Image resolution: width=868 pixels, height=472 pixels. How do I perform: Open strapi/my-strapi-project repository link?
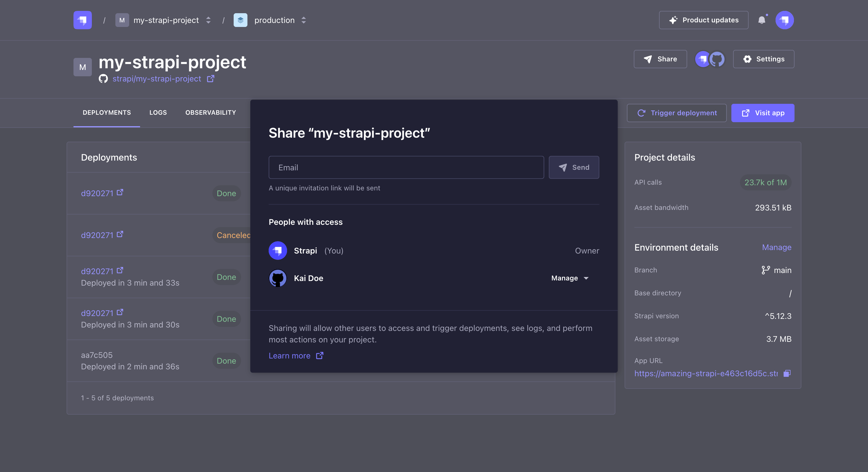point(157,79)
